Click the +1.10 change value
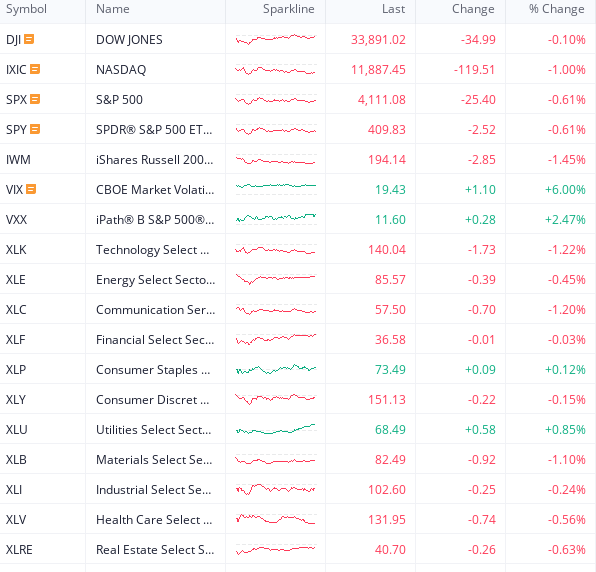The width and height of the screenshot is (596, 572). point(480,190)
